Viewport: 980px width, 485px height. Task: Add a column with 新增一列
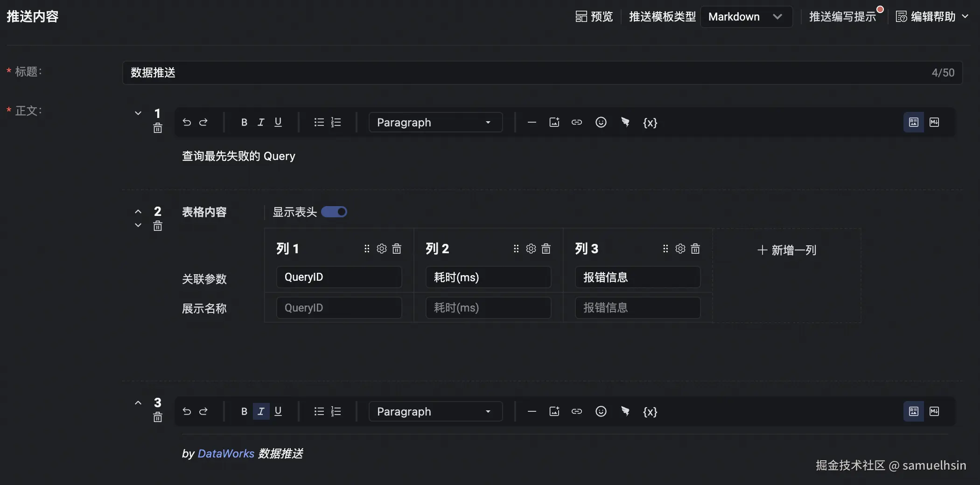click(787, 250)
